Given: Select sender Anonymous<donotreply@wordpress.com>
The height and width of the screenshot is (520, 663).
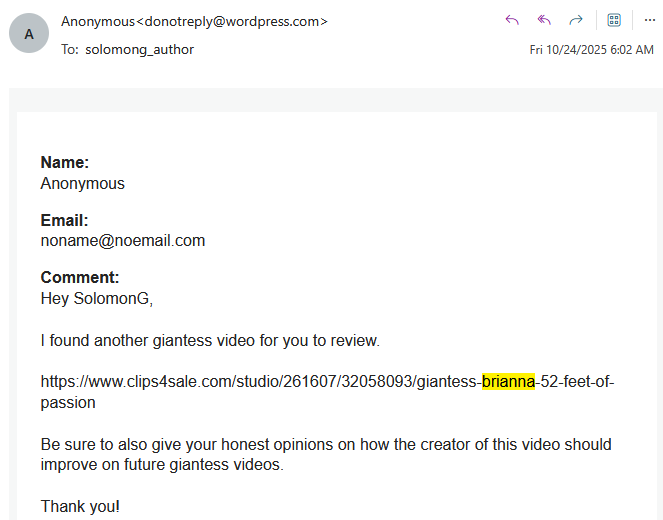Looking at the screenshot, I should click(x=194, y=21).
